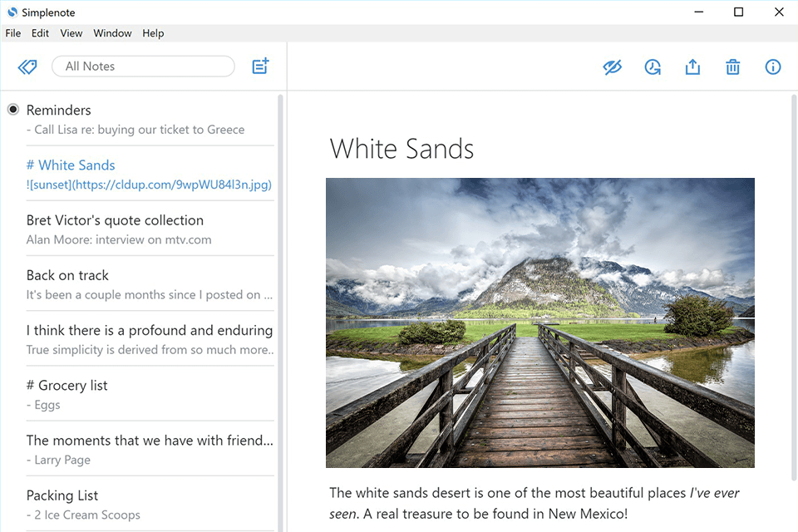Maximize the Simplenote window
The width and height of the screenshot is (798, 532).
(738, 12)
